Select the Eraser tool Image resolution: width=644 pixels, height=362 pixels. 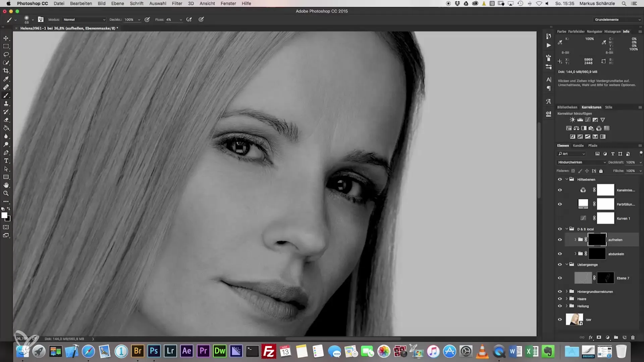[6, 120]
